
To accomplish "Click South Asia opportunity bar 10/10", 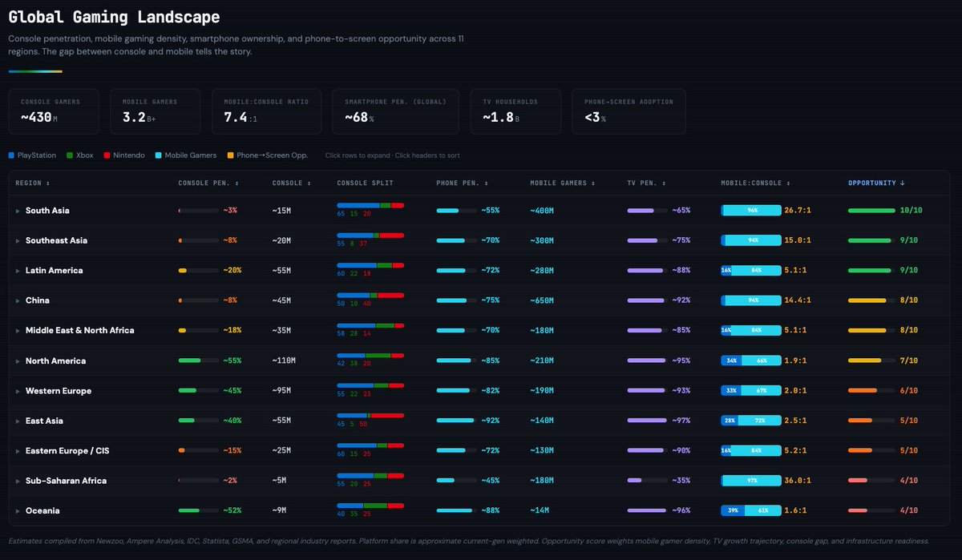I will 871,211.
